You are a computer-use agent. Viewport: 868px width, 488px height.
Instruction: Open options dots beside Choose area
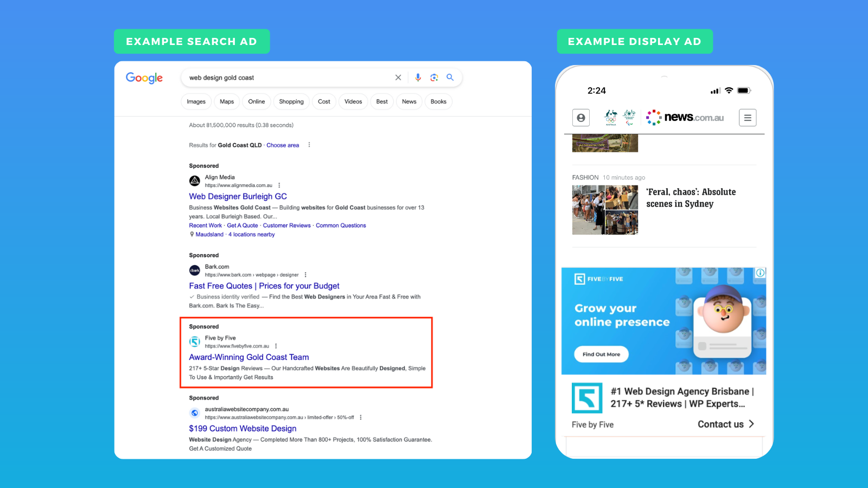[309, 145]
